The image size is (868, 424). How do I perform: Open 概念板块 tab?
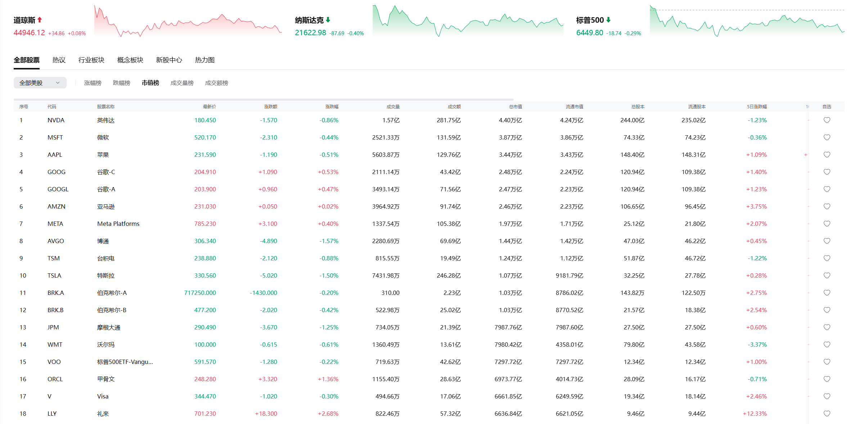point(130,60)
